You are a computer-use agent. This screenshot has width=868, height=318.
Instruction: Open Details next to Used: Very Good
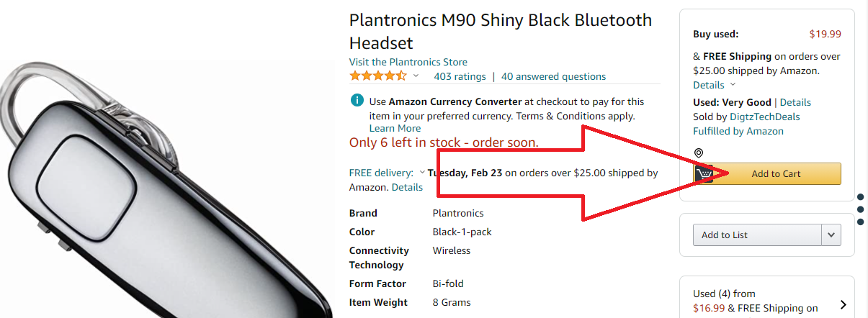click(x=795, y=102)
